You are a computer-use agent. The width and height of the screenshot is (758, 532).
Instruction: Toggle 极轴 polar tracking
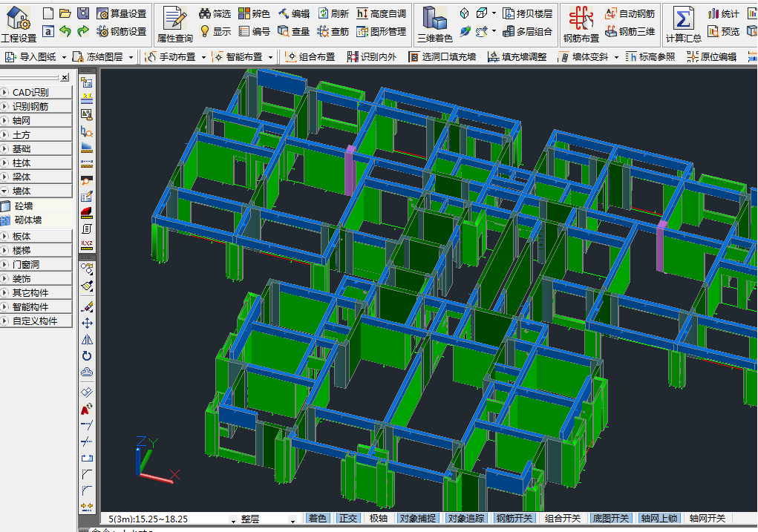tap(379, 519)
